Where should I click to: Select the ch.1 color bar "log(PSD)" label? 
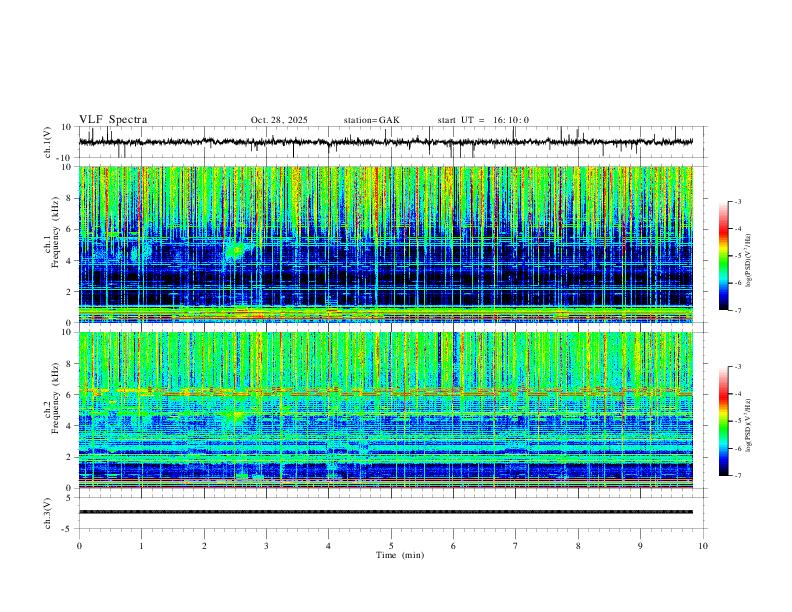tap(749, 261)
